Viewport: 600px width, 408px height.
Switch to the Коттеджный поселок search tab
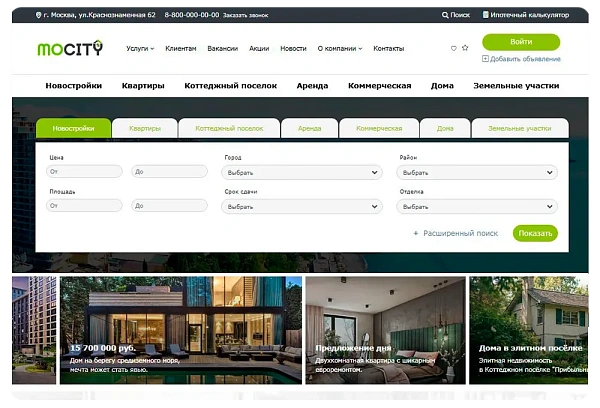click(229, 128)
